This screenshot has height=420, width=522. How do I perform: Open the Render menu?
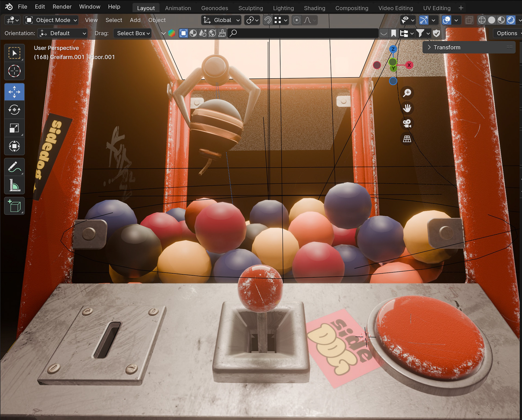[x=62, y=7]
